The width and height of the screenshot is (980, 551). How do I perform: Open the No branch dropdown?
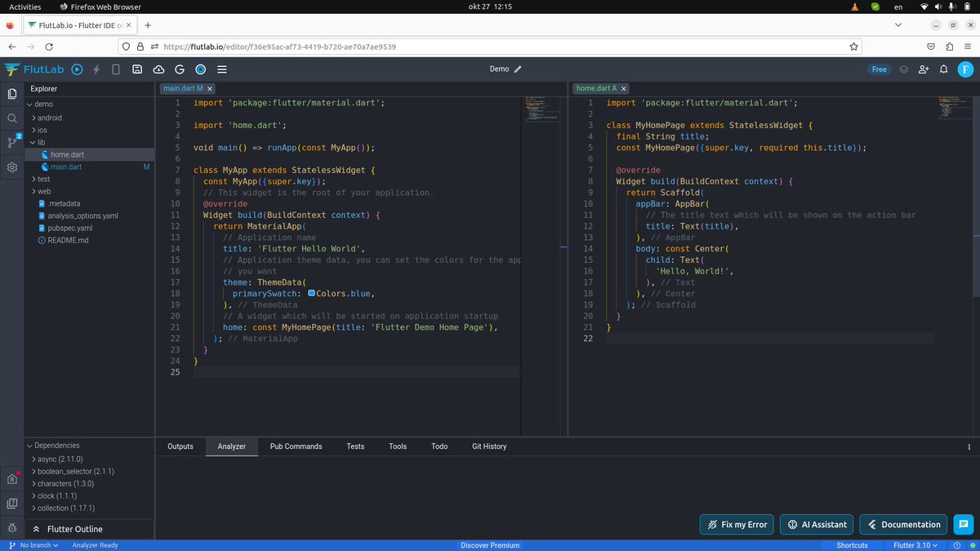34,545
